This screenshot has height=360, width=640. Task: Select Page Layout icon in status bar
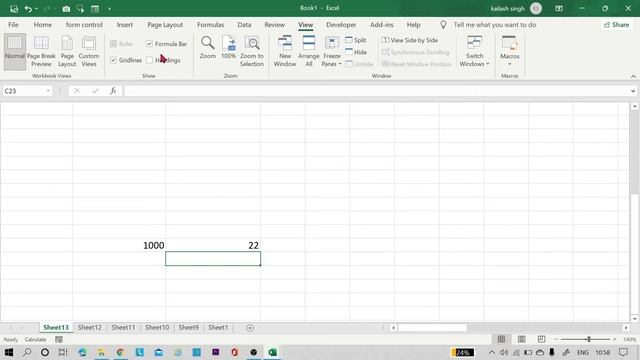(521, 339)
